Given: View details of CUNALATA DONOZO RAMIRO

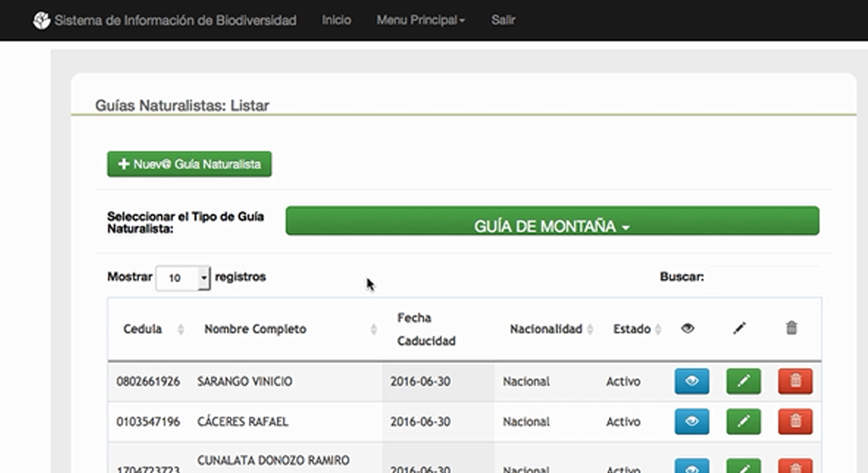Looking at the screenshot, I should (692, 467).
